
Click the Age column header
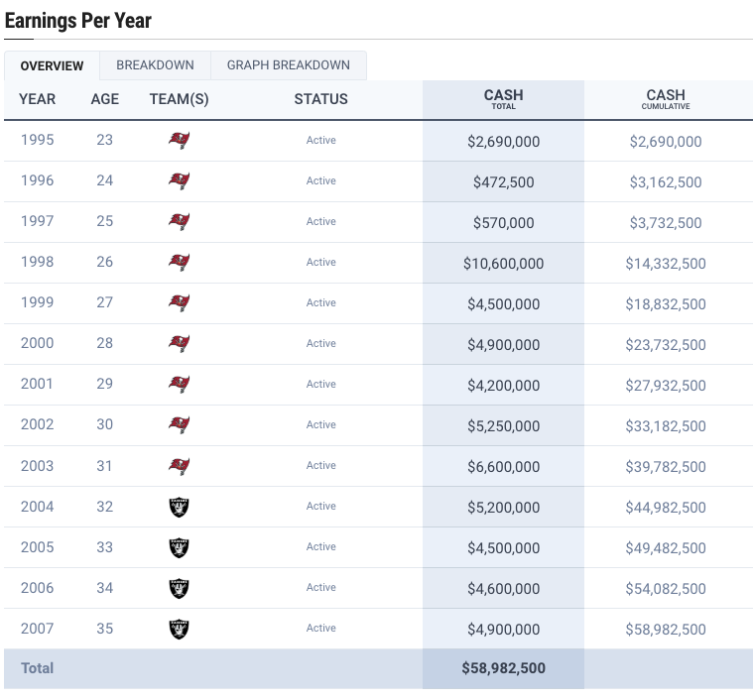pyautogui.click(x=104, y=99)
